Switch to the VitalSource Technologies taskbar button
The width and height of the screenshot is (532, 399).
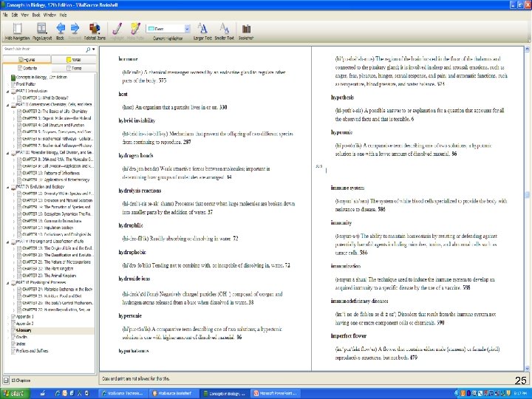123,394
